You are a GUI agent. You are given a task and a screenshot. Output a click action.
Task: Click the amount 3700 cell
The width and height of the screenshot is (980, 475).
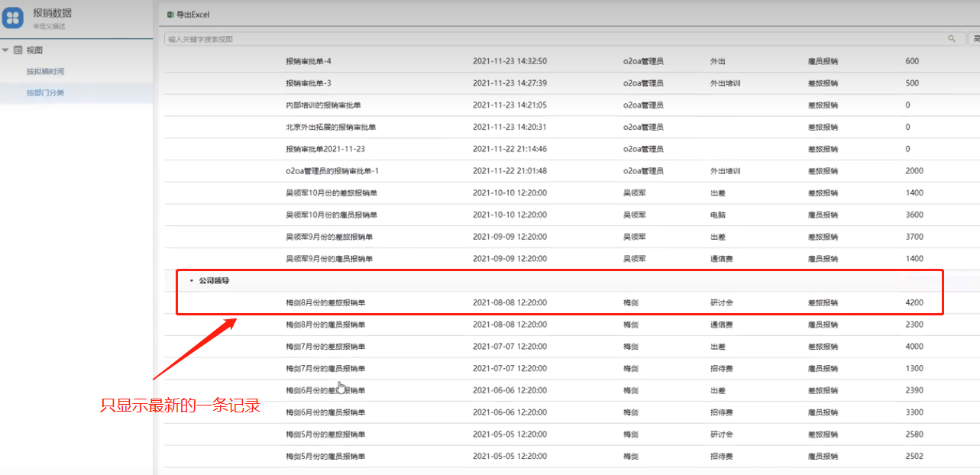914,237
